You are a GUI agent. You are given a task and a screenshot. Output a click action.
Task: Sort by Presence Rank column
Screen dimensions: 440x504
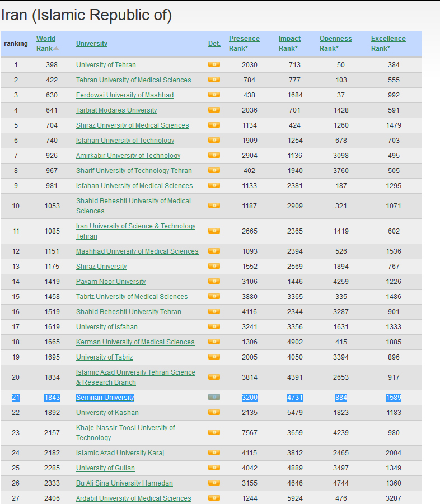tap(244, 43)
